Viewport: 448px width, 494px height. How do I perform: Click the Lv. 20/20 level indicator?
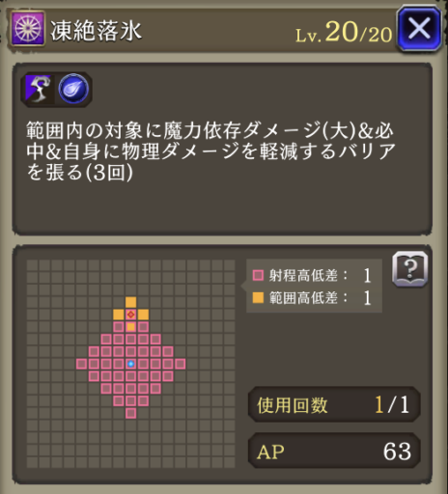(x=344, y=32)
